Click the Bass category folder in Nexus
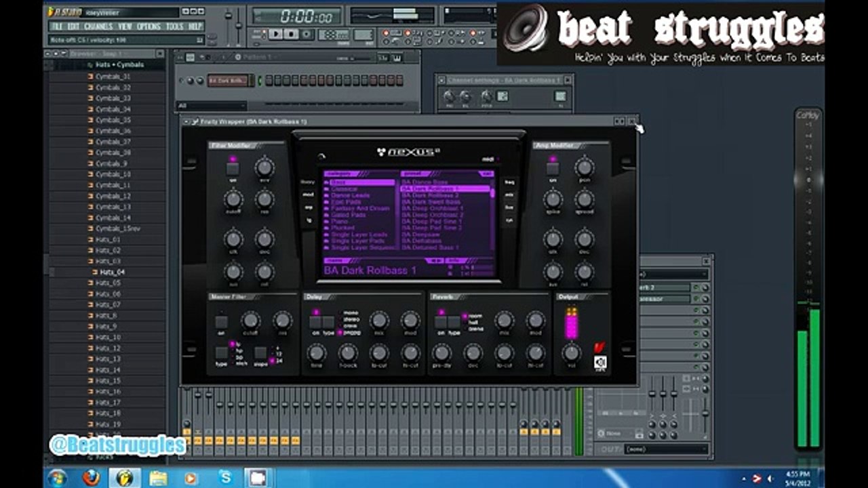Viewport: 868px width, 488px height. point(360,182)
